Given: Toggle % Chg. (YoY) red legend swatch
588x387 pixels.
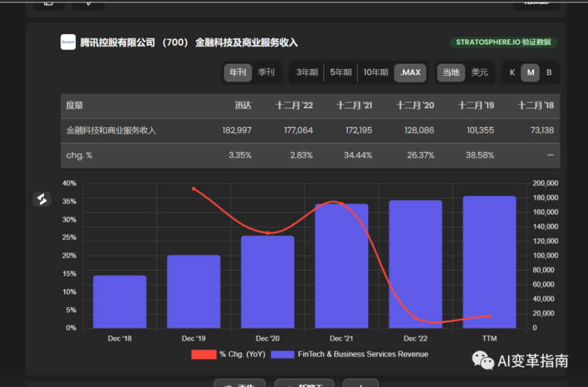Looking at the screenshot, I should tap(203, 355).
